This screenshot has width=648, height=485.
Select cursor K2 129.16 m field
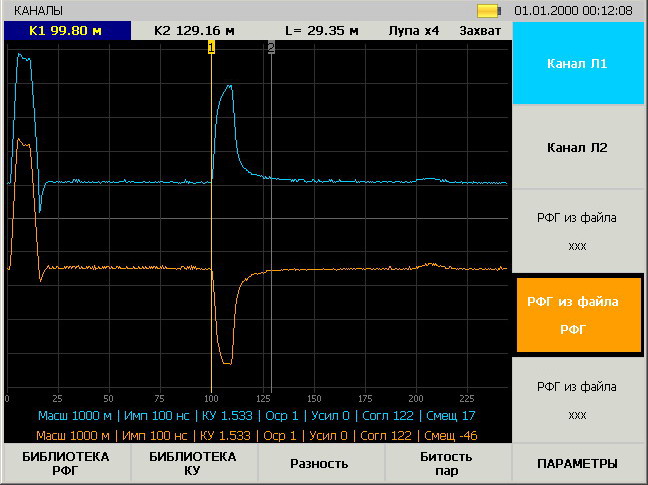(x=194, y=31)
